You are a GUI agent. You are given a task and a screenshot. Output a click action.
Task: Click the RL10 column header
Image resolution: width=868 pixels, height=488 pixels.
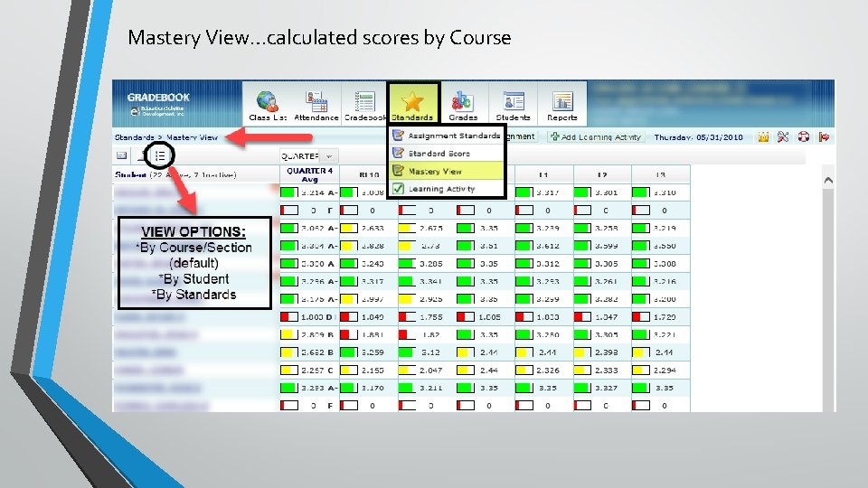click(x=369, y=174)
